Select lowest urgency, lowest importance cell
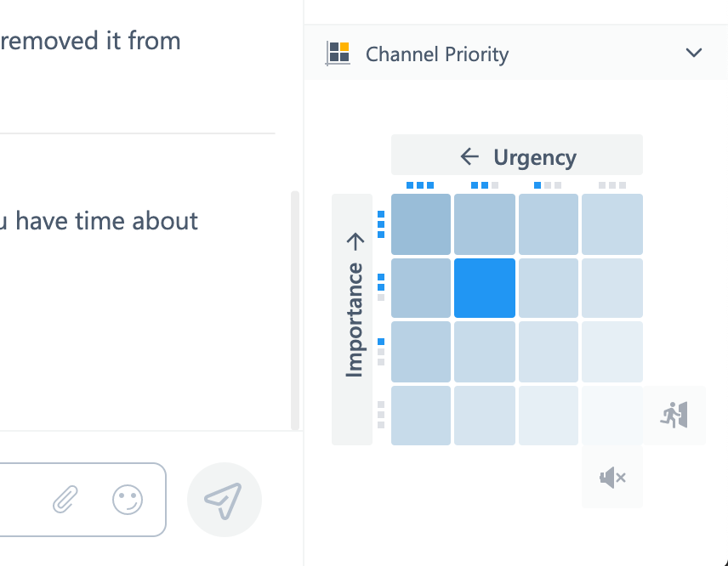The image size is (728, 566). [x=612, y=416]
